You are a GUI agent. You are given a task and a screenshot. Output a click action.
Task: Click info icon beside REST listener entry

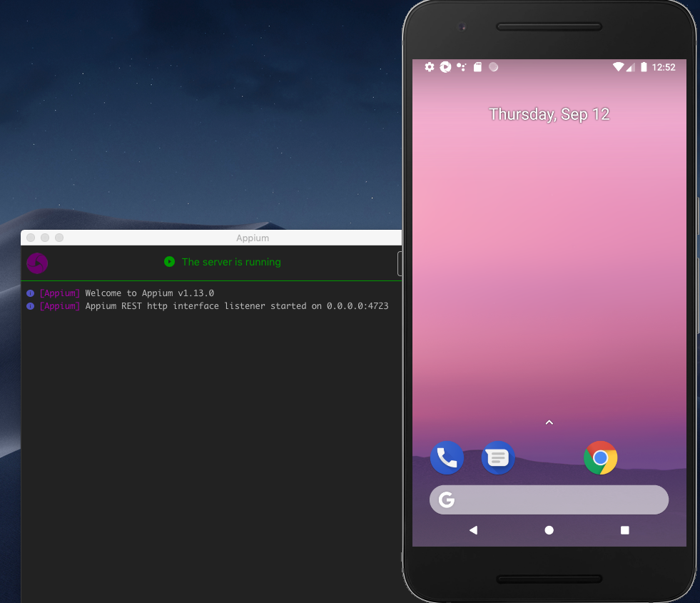31,306
